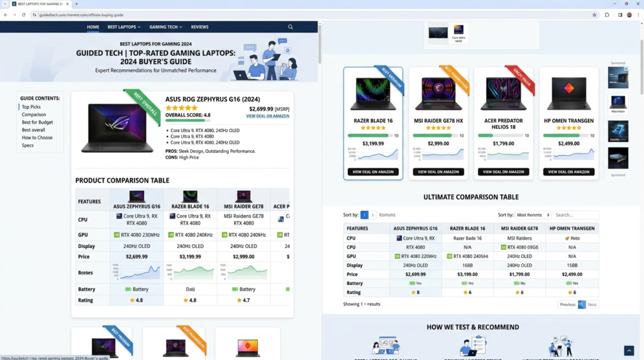Jump to Specs in guide contents
The height and width of the screenshot is (360, 644).
coord(28,145)
